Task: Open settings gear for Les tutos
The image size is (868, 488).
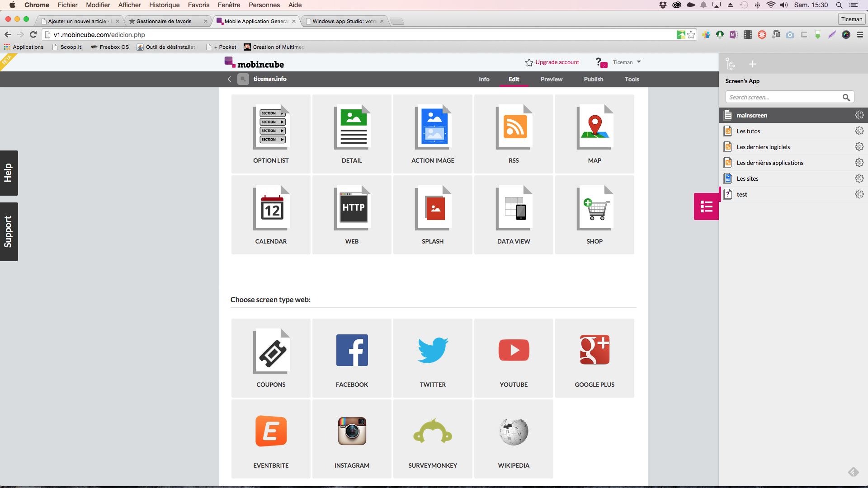Action: coord(859,131)
